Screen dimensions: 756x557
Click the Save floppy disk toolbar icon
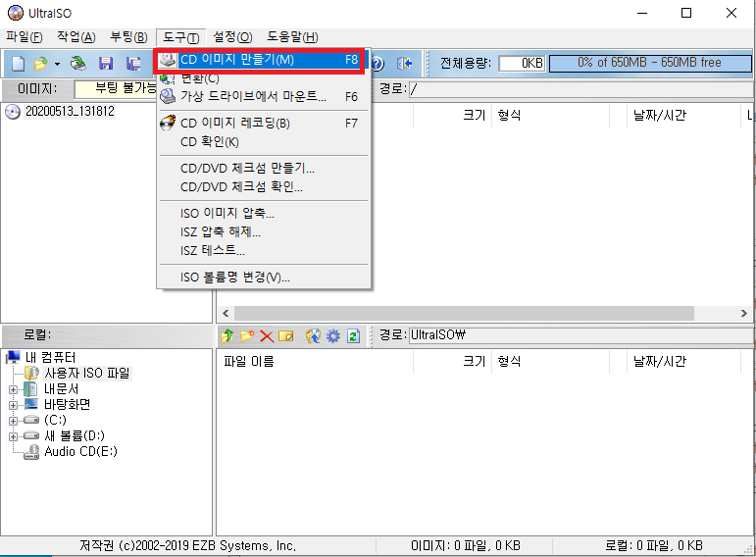pyautogui.click(x=106, y=64)
